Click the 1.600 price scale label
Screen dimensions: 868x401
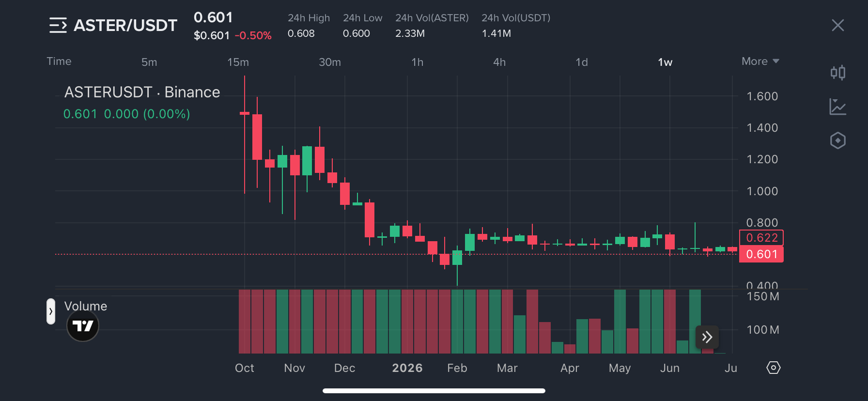(x=762, y=96)
